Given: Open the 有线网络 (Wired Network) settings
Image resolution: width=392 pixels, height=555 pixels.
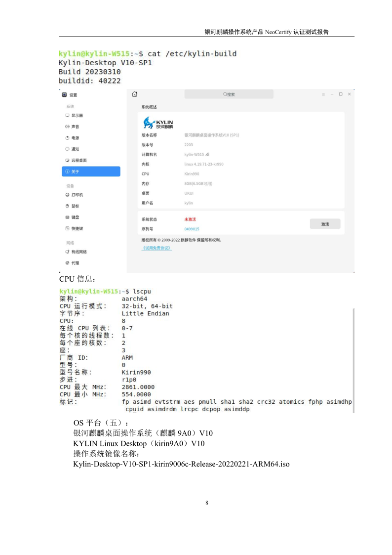Looking at the screenshot, I should point(79,252).
